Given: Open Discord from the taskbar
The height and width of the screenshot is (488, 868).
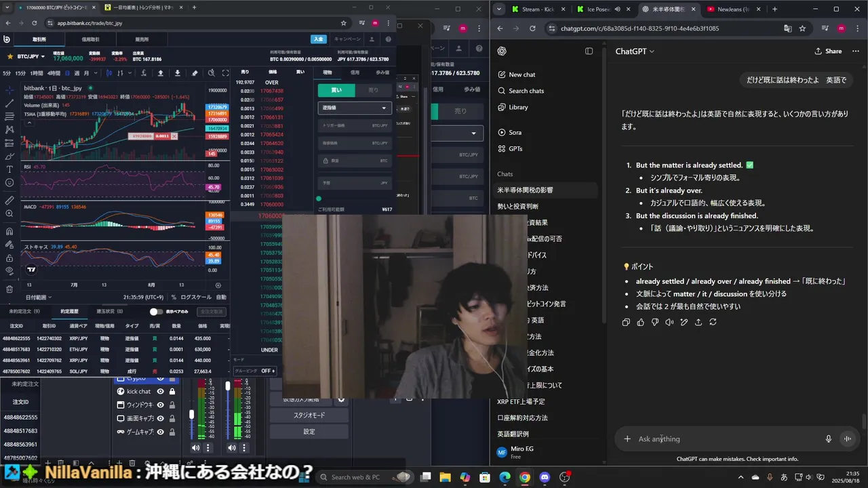Looking at the screenshot, I should coord(545,477).
